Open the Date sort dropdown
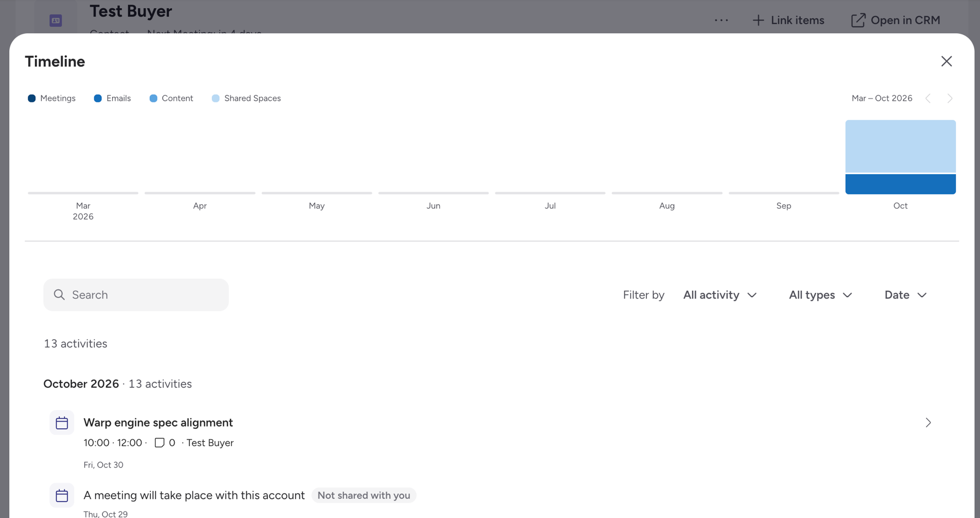 905,295
